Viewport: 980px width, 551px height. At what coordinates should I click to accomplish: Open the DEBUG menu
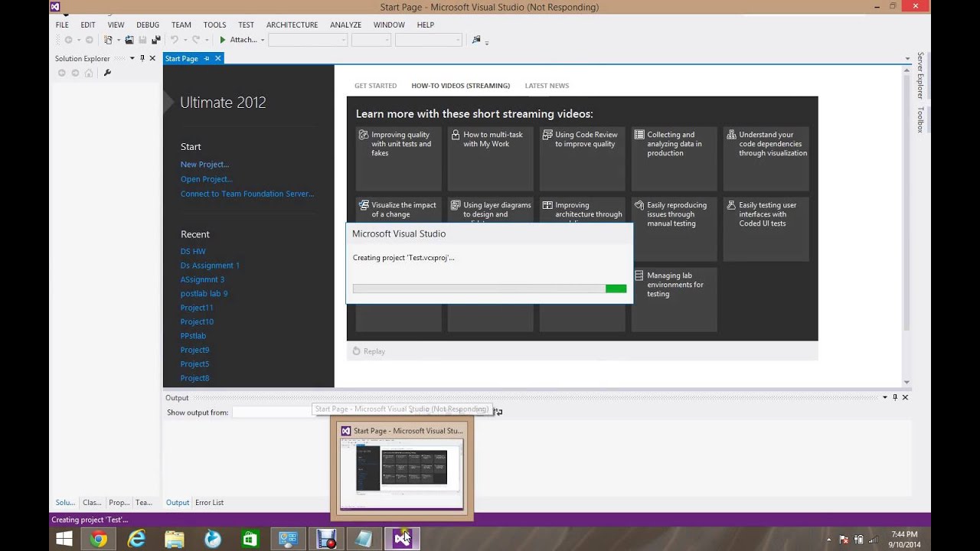tap(148, 24)
